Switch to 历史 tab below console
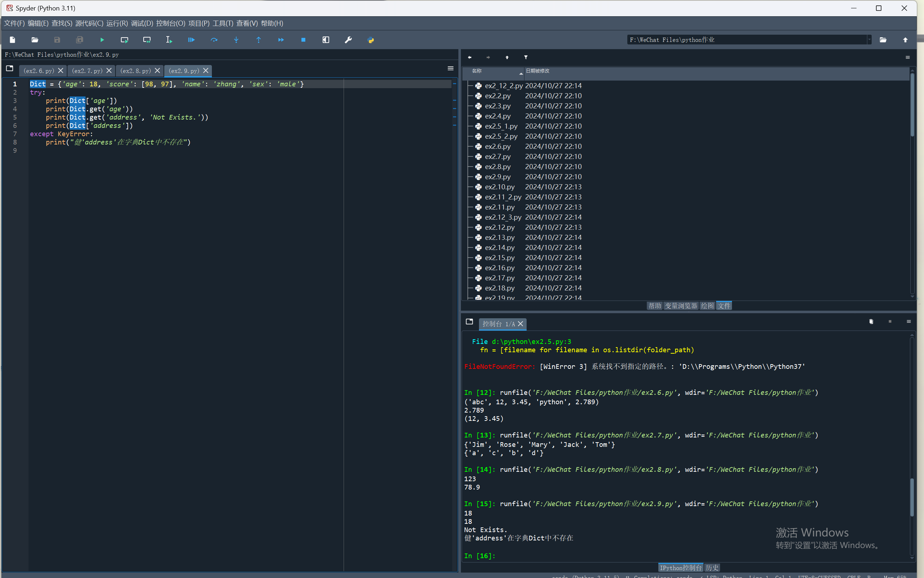This screenshot has height=578, width=924. click(x=712, y=568)
